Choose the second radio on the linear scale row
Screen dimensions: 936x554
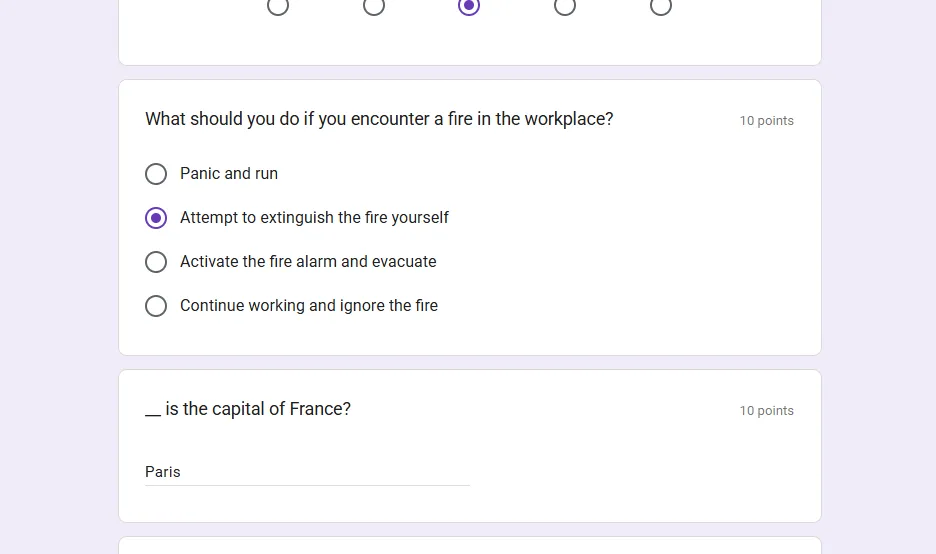[374, 6]
